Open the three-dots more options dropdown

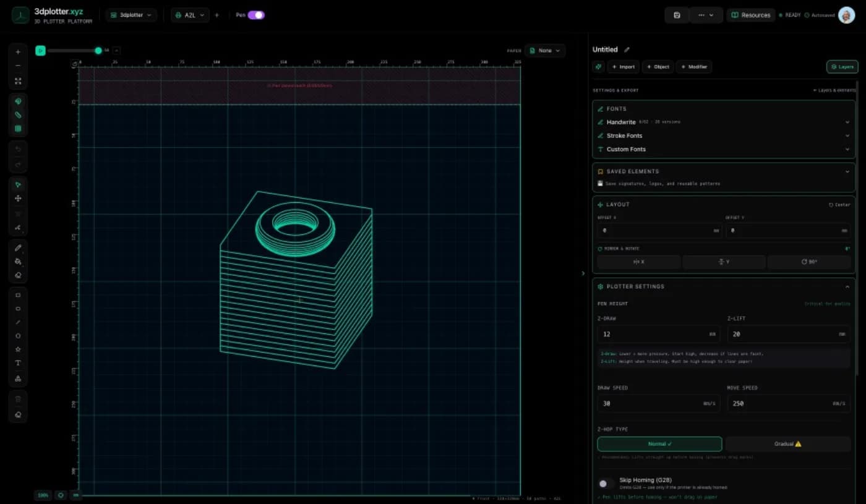706,15
